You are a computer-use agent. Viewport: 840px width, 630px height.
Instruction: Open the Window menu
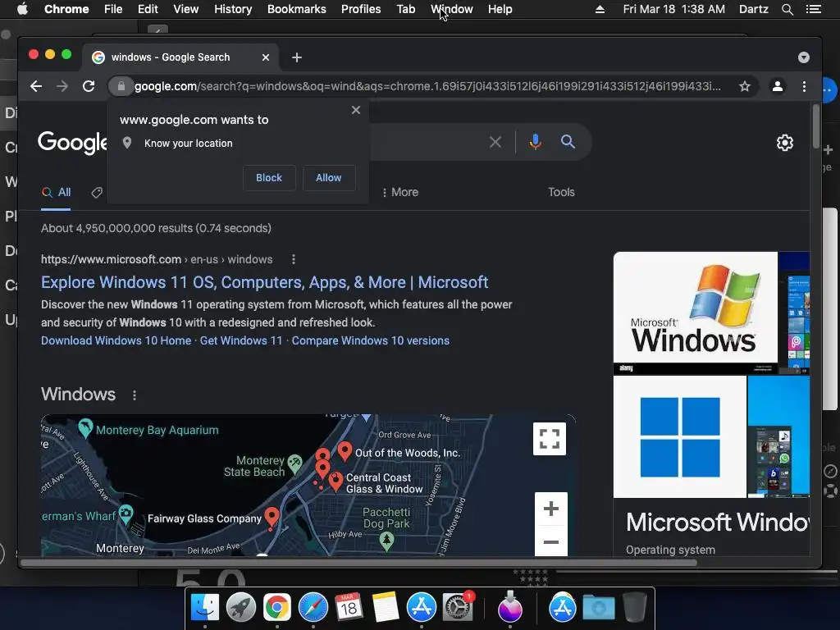point(452,9)
